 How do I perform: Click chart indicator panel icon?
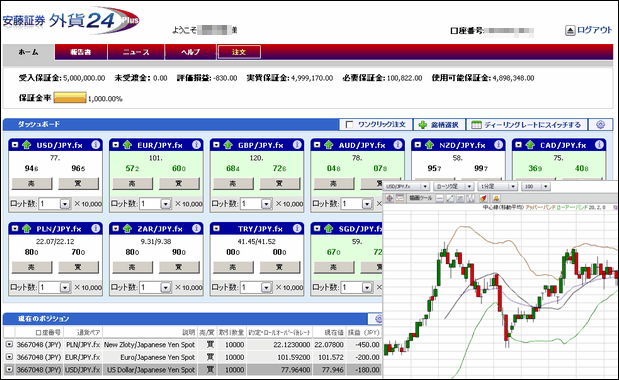pos(400,198)
